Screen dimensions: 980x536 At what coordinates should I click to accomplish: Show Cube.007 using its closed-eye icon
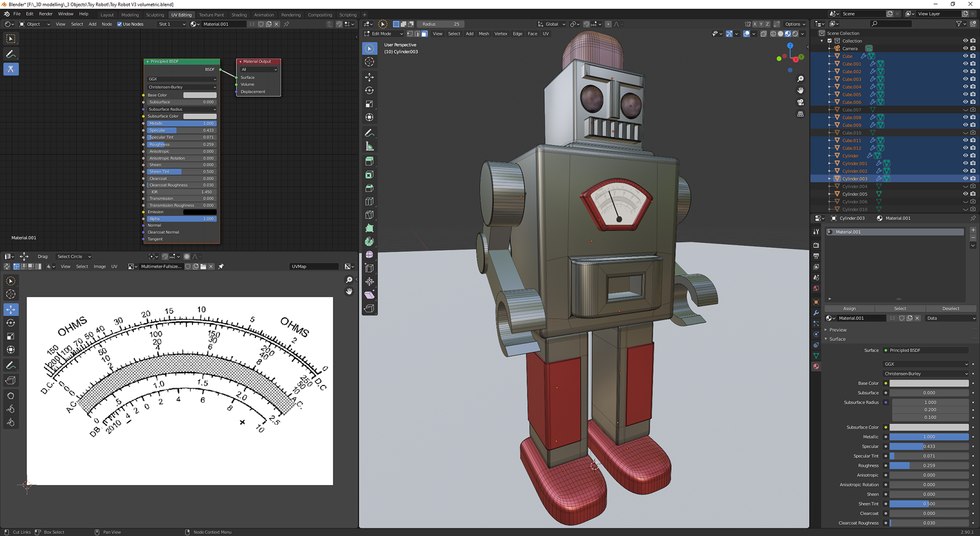965,110
